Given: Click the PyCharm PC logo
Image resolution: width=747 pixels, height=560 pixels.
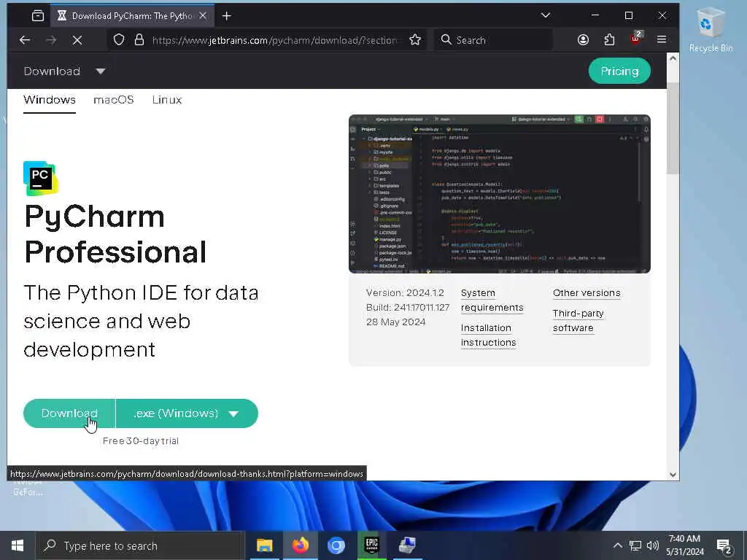Looking at the screenshot, I should tap(40, 179).
